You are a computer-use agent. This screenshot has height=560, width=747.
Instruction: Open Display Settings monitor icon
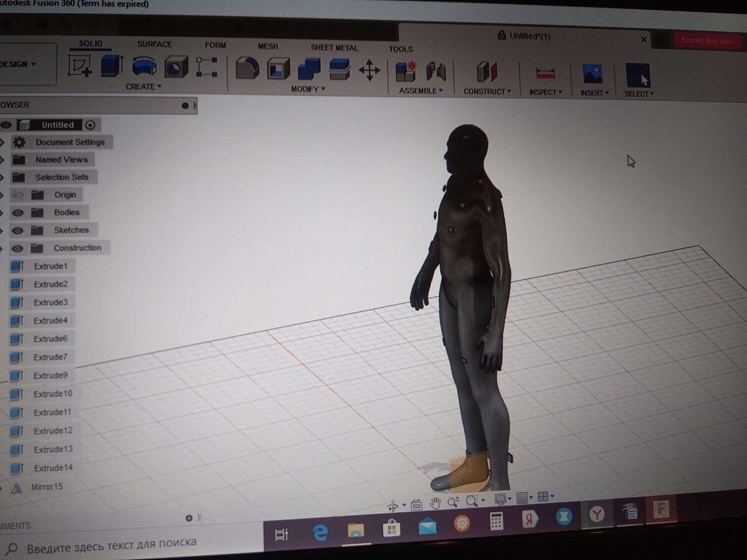pyautogui.click(x=500, y=498)
